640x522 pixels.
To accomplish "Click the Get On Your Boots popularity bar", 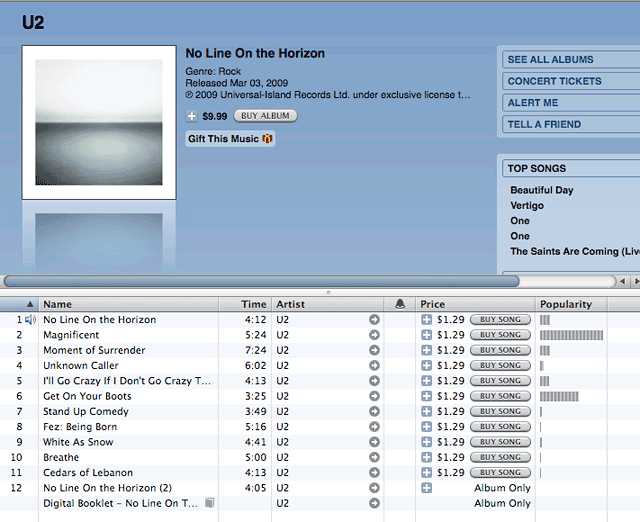I will (x=559, y=396).
